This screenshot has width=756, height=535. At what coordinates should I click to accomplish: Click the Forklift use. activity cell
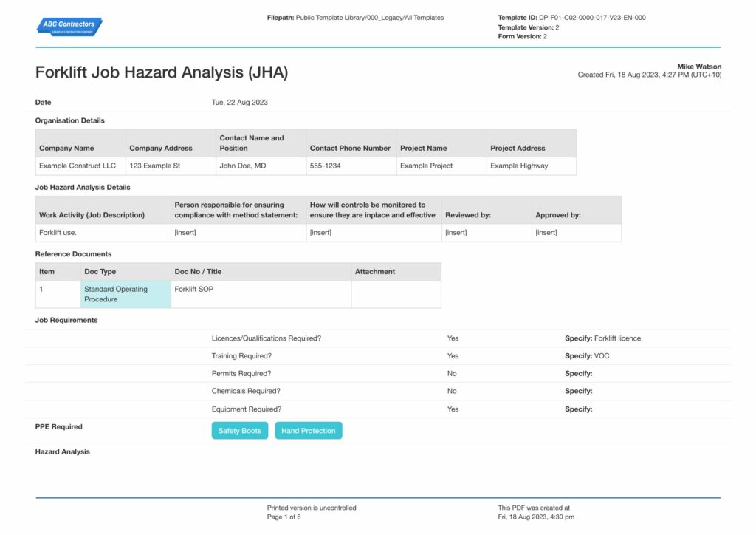click(103, 233)
